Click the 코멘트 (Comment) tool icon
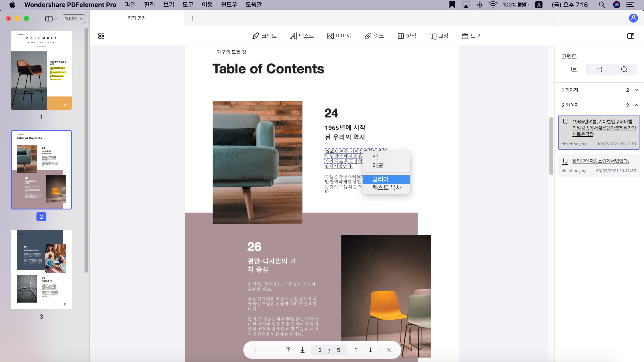The height and width of the screenshot is (362, 644). (264, 36)
